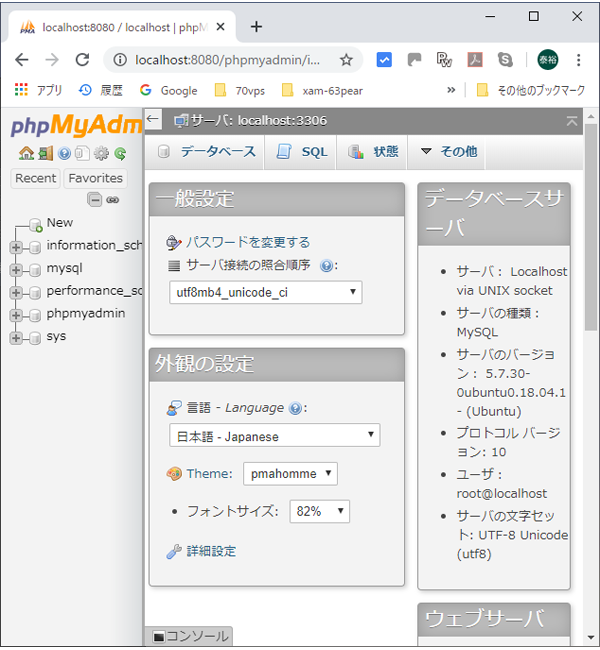Open the 日本語 - Japanese language dropdown
This screenshot has width=600, height=650.
(x=274, y=435)
